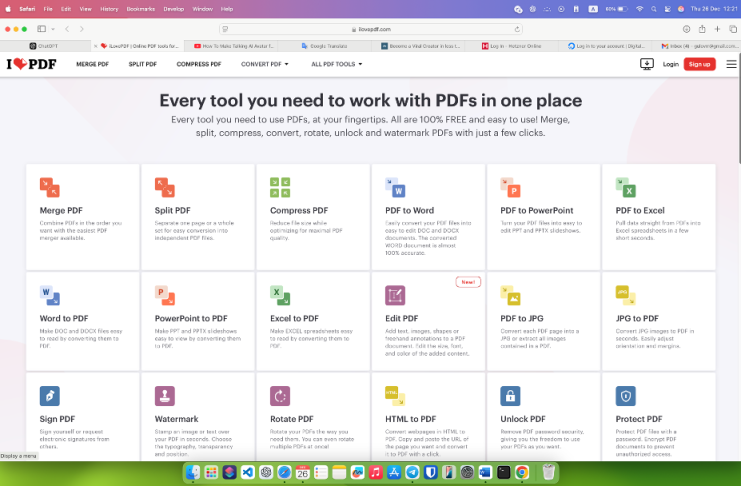Viewport: 741px width, 486px height.
Task: Click the Safari share icon
Action: 702,29
